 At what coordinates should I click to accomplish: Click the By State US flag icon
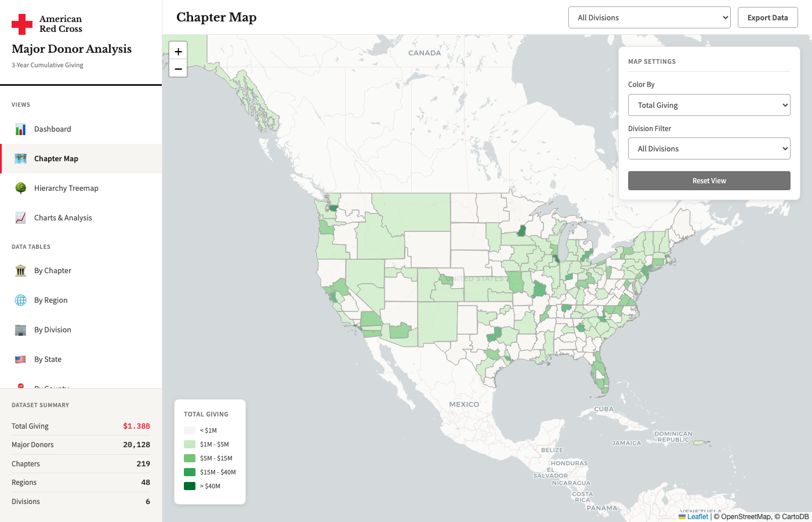21,360
